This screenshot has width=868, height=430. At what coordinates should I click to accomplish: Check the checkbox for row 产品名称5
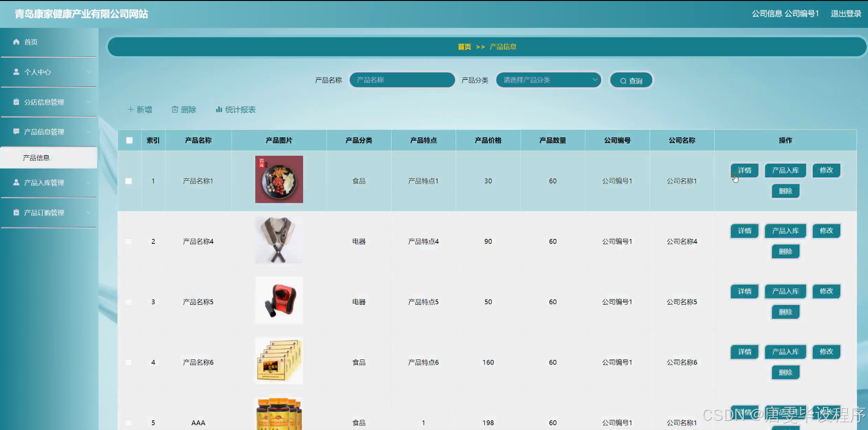pos(129,302)
